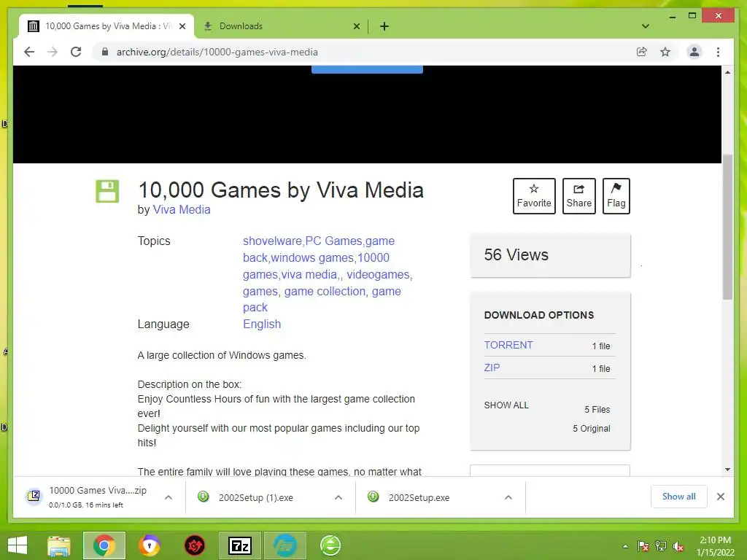The height and width of the screenshot is (560, 747).
Task: Click the 56 Views box
Action: [550, 255]
